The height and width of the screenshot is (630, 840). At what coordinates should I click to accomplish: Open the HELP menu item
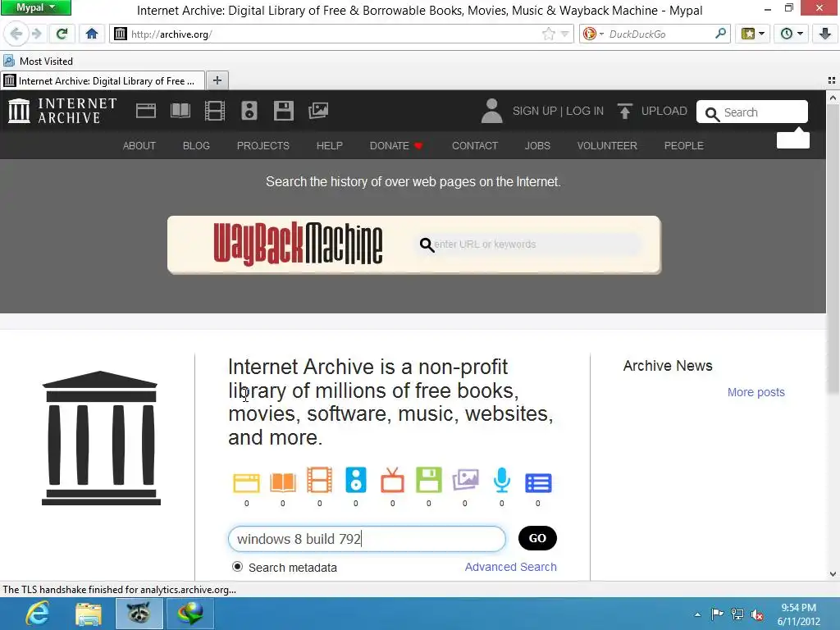[x=330, y=146]
